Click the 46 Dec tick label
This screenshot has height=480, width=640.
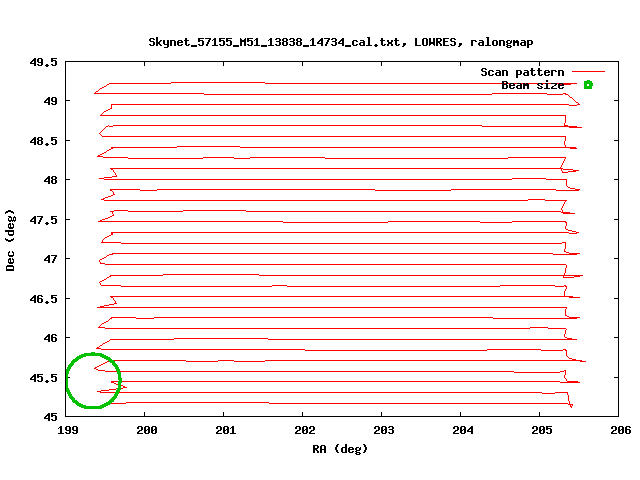pos(50,338)
